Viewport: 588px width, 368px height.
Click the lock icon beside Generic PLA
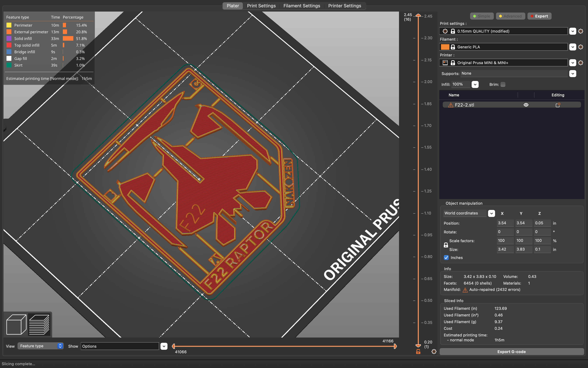tap(453, 47)
